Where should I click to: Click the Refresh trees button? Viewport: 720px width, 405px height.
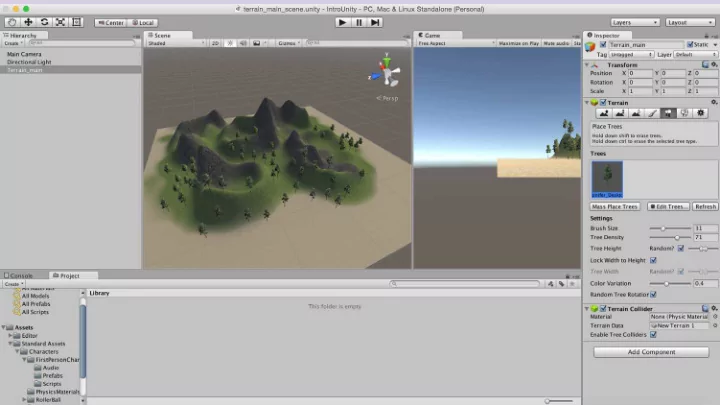[x=705, y=207]
